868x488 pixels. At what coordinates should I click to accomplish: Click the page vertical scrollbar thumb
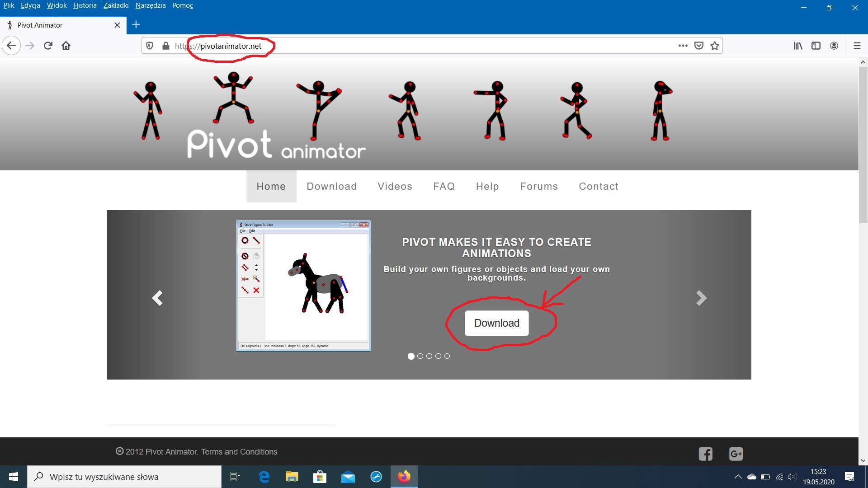coord(863,145)
